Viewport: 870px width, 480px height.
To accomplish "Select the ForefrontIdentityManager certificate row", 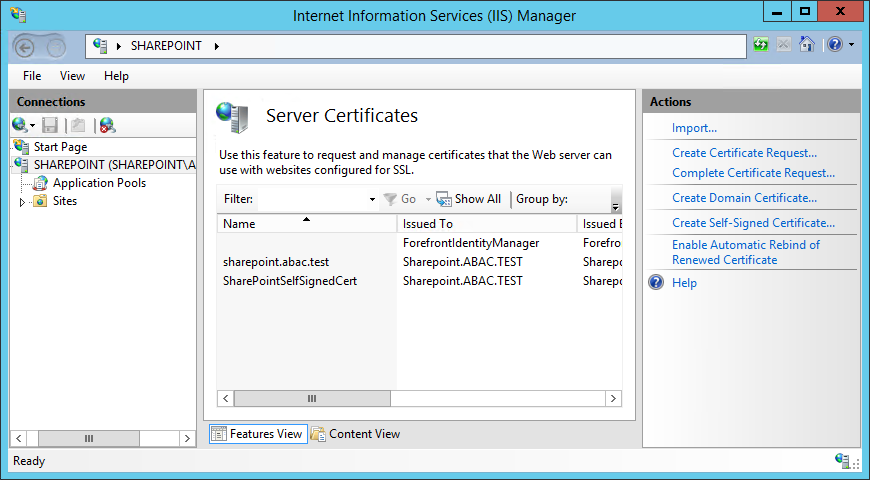I will [x=419, y=243].
